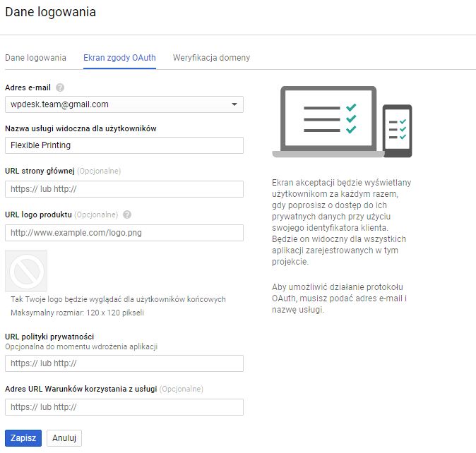Click the Nazwa usługi widoczna dla użytkowników label
The width and height of the screenshot is (476, 453).
click(81, 128)
